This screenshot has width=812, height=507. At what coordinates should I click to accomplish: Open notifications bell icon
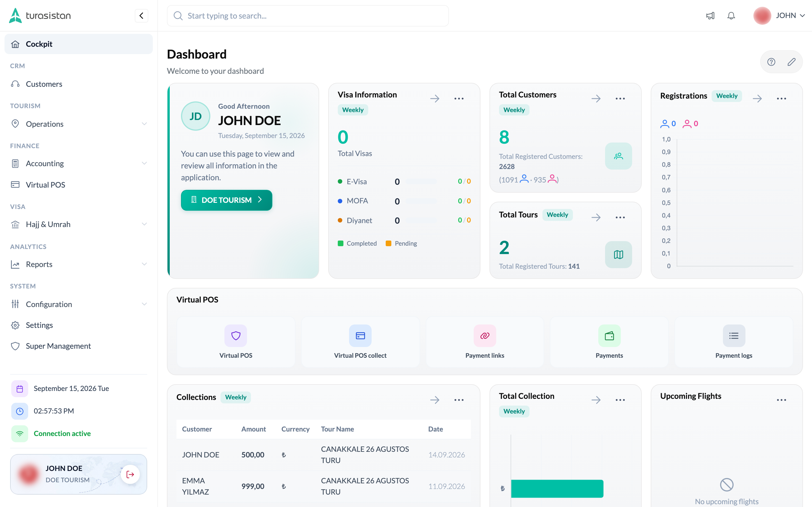coord(731,16)
